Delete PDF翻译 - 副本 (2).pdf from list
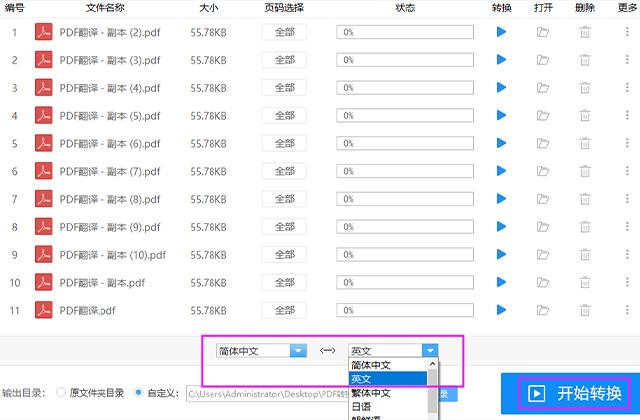 click(x=585, y=32)
